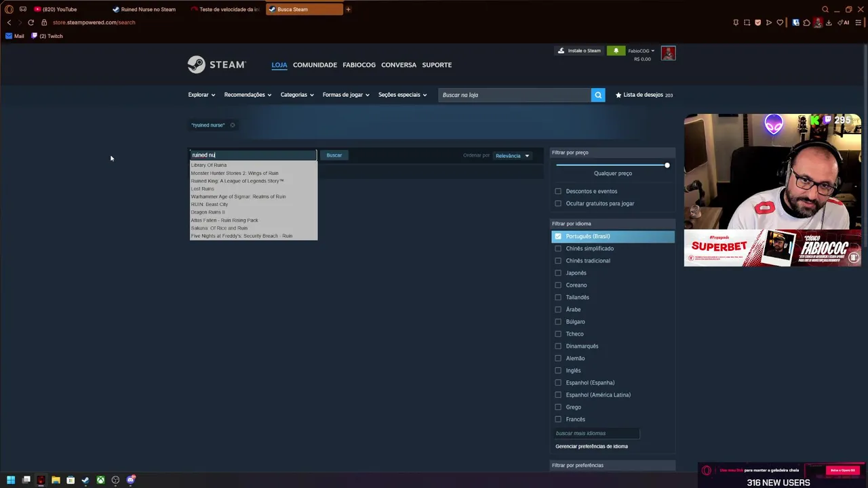Open the ad blocker shield icon
Viewport: 868px width, 488px height.
click(x=757, y=22)
